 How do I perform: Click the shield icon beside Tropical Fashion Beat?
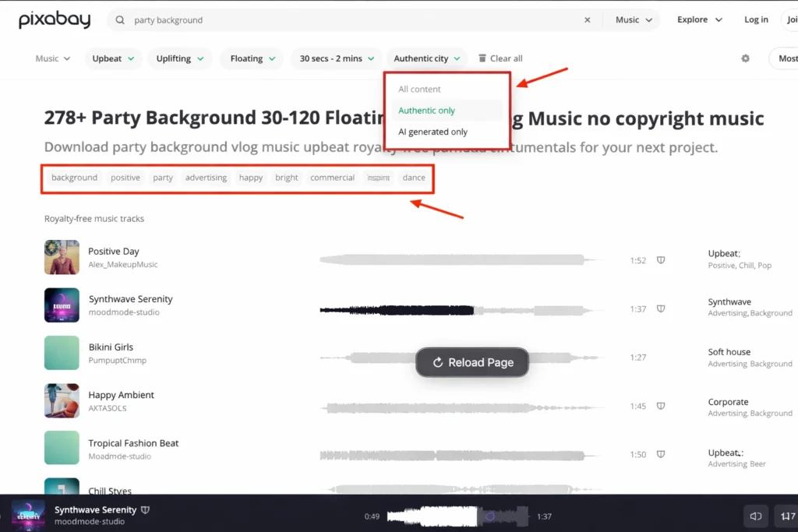point(661,453)
